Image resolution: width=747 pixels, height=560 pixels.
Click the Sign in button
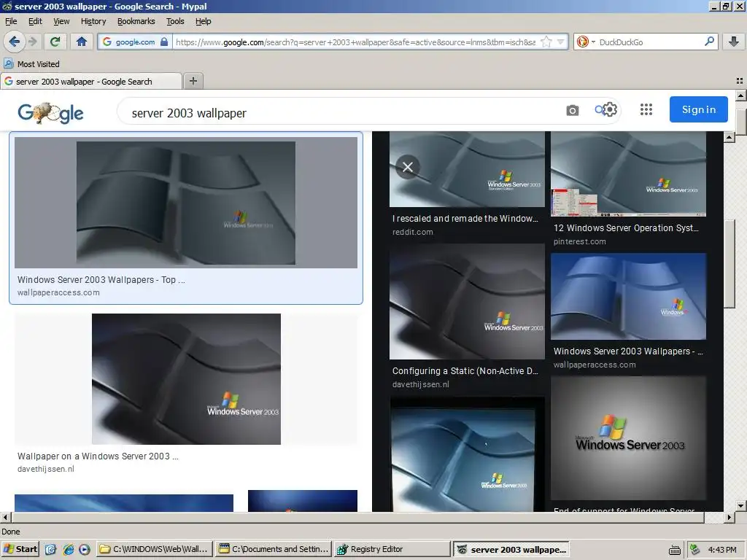coord(698,109)
